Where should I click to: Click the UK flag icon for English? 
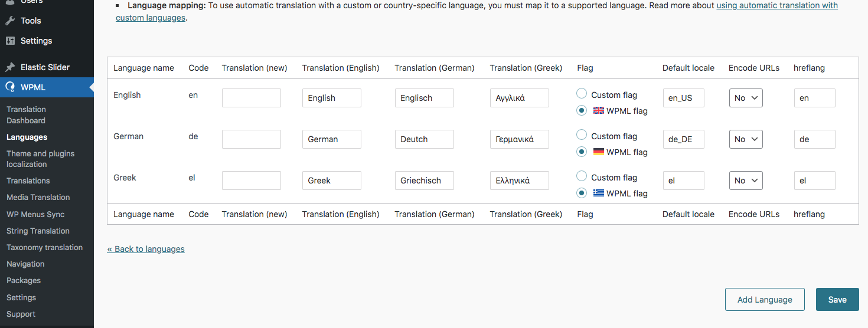click(598, 110)
